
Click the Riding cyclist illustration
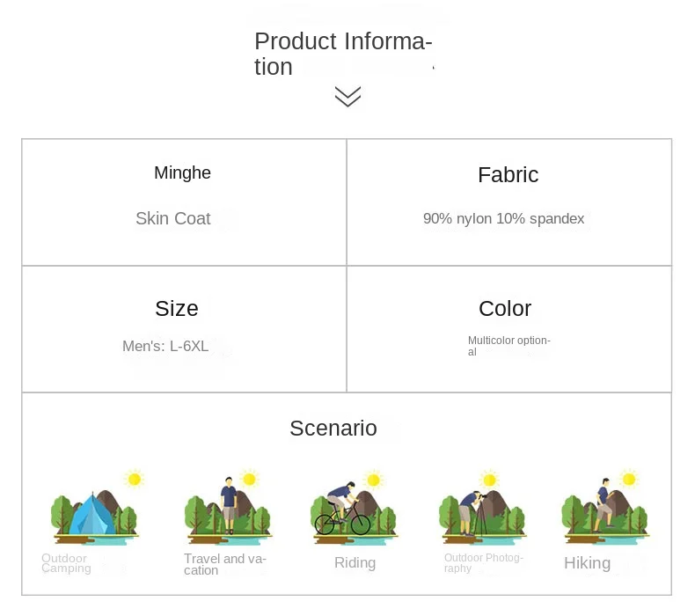pos(355,507)
